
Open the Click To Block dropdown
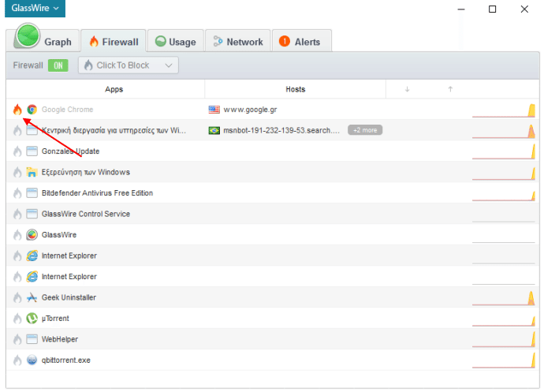(x=129, y=65)
